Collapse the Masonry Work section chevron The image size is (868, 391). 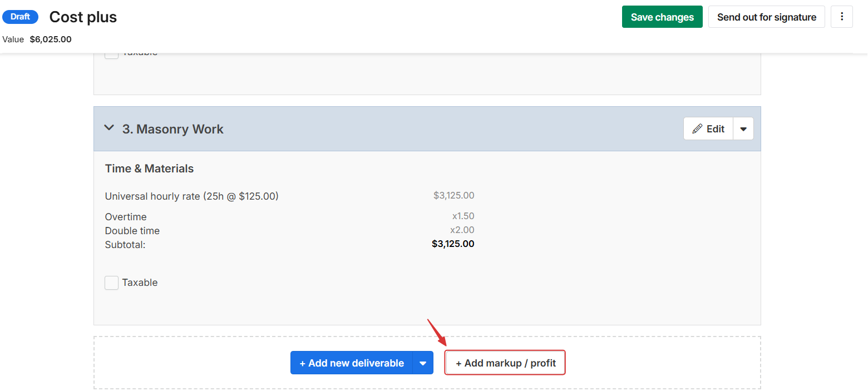pos(108,128)
